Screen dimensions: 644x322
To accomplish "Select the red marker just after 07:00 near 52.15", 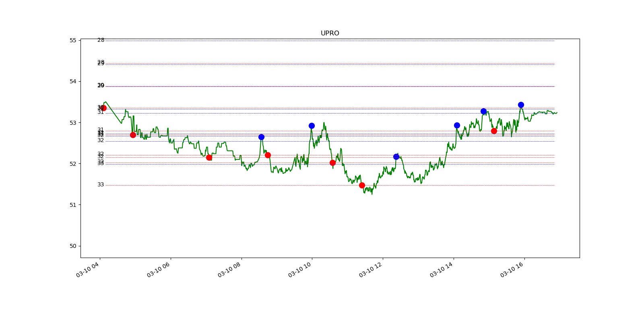I will pyautogui.click(x=209, y=157).
